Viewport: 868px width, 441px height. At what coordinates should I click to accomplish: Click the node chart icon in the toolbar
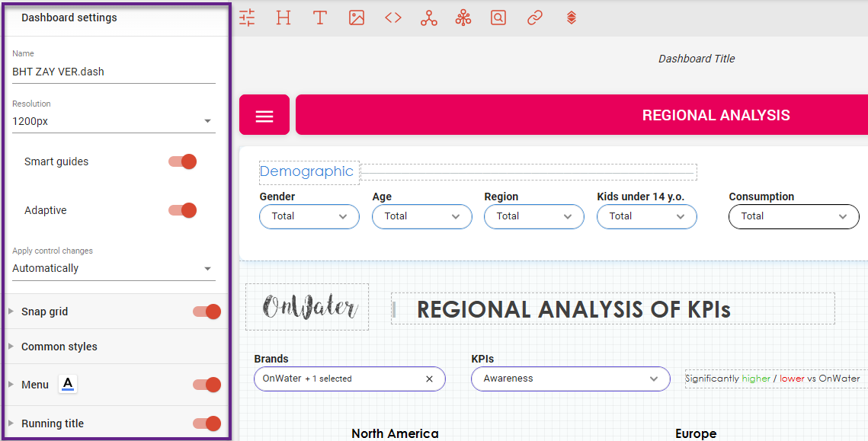click(x=428, y=17)
